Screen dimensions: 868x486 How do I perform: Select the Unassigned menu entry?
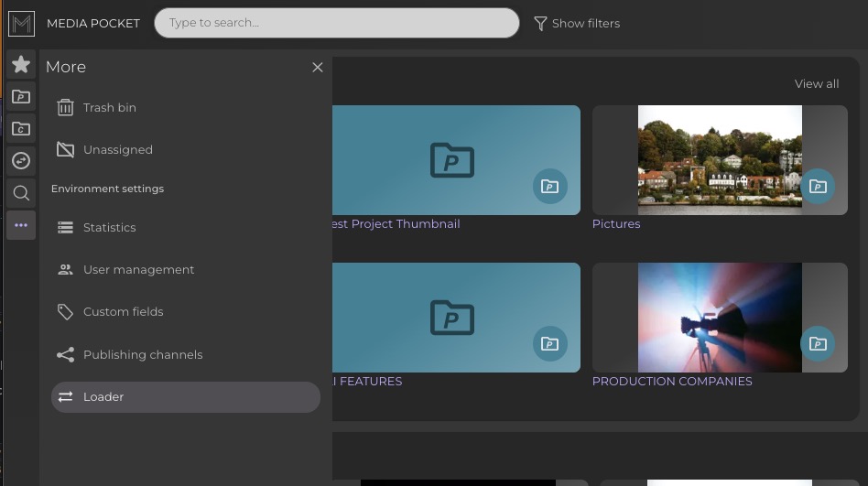(117, 150)
